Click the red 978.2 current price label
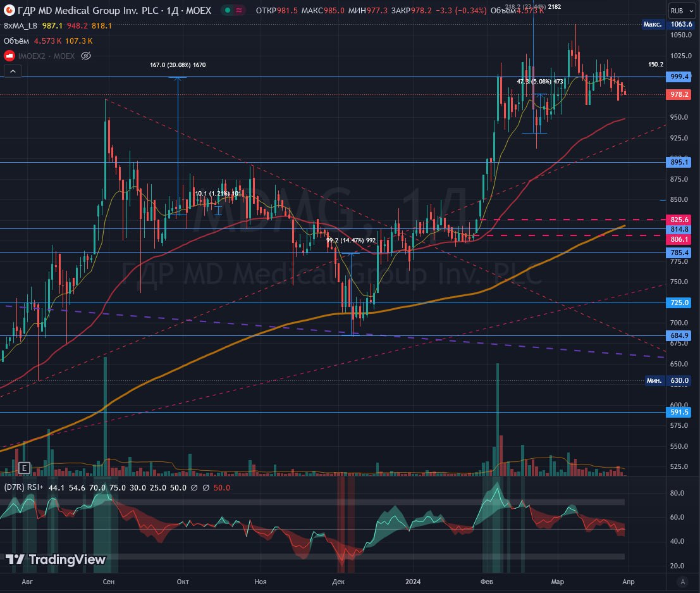The width and height of the screenshot is (700, 593). 679,94
